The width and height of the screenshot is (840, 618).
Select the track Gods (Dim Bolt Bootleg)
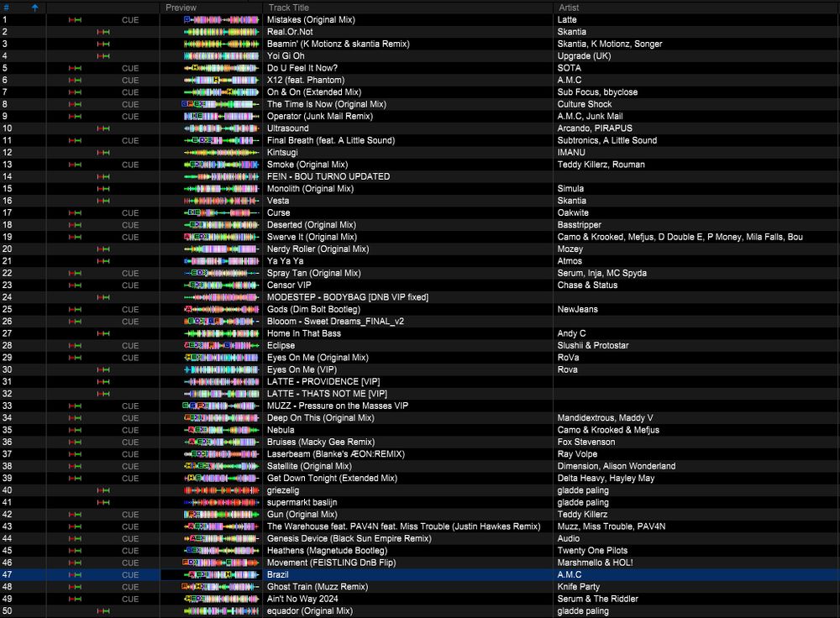coord(313,310)
